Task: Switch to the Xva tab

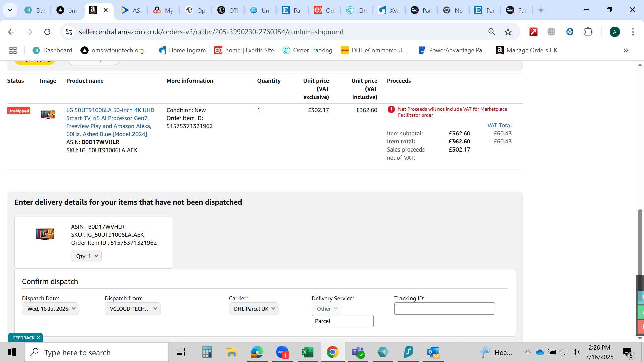Action: (x=389, y=10)
